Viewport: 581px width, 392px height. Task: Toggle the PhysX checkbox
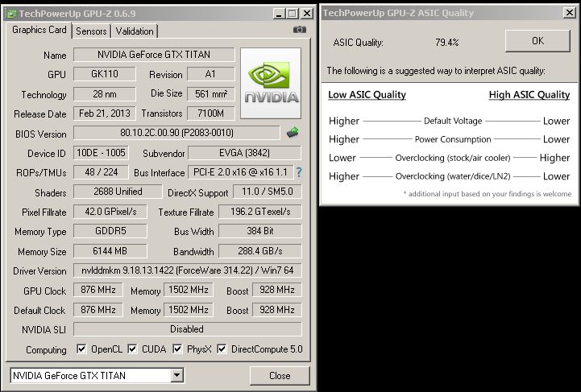177,349
